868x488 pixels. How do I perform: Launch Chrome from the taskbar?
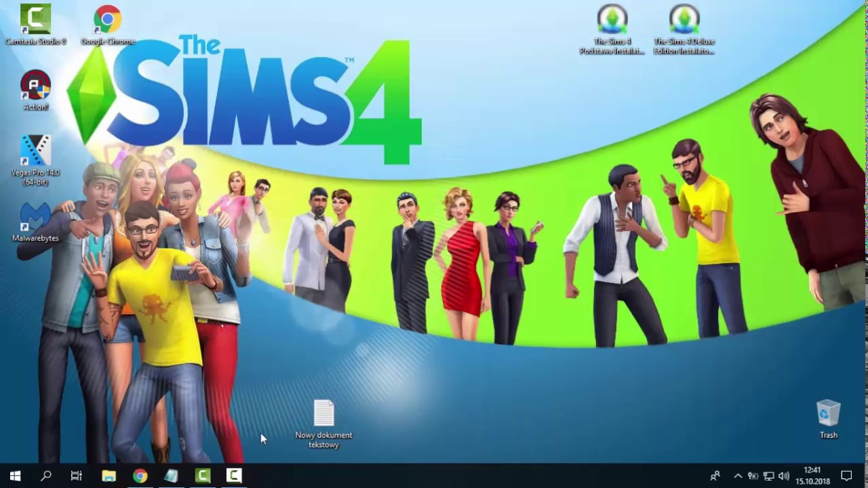click(x=140, y=476)
